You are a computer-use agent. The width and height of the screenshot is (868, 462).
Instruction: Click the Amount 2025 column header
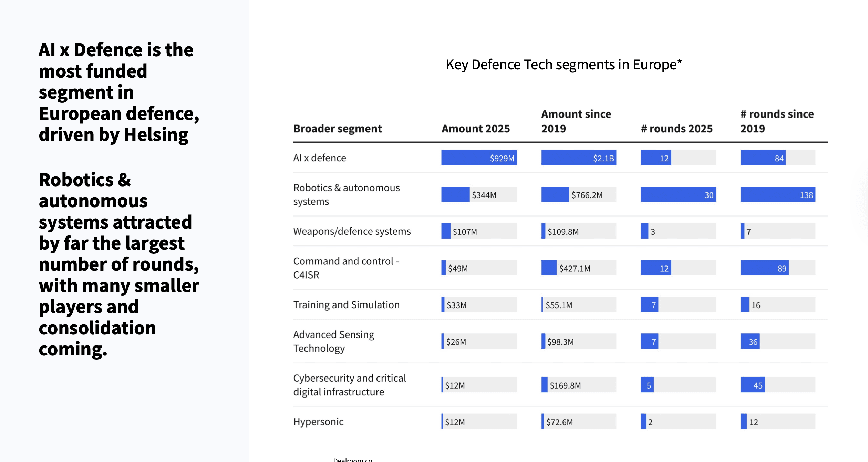475,129
